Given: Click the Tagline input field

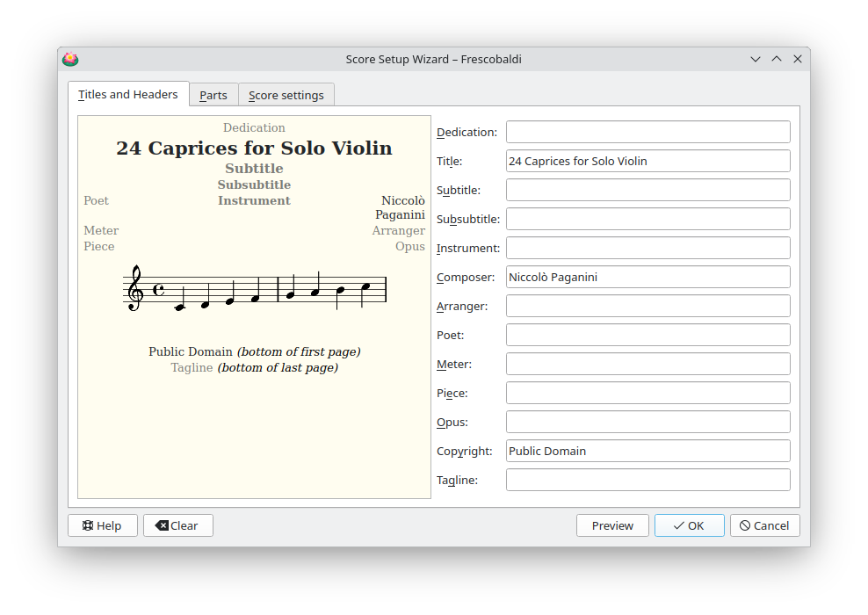Looking at the screenshot, I should 647,480.
